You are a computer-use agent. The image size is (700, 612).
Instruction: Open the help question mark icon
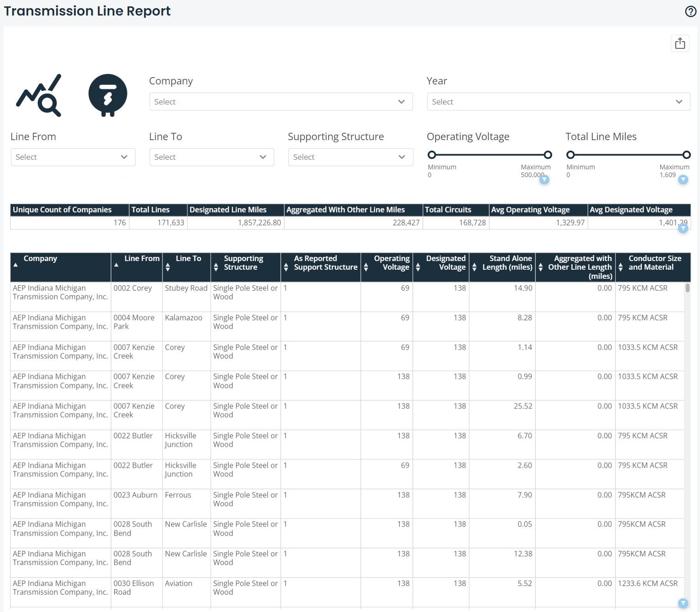pyautogui.click(x=690, y=11)
